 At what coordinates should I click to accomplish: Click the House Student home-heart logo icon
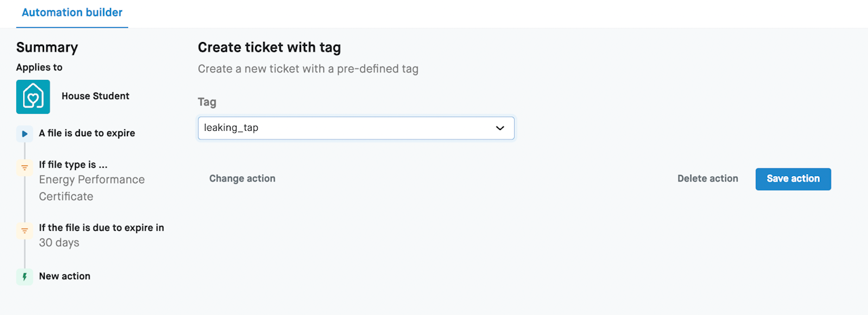click(x=33, y=96)
